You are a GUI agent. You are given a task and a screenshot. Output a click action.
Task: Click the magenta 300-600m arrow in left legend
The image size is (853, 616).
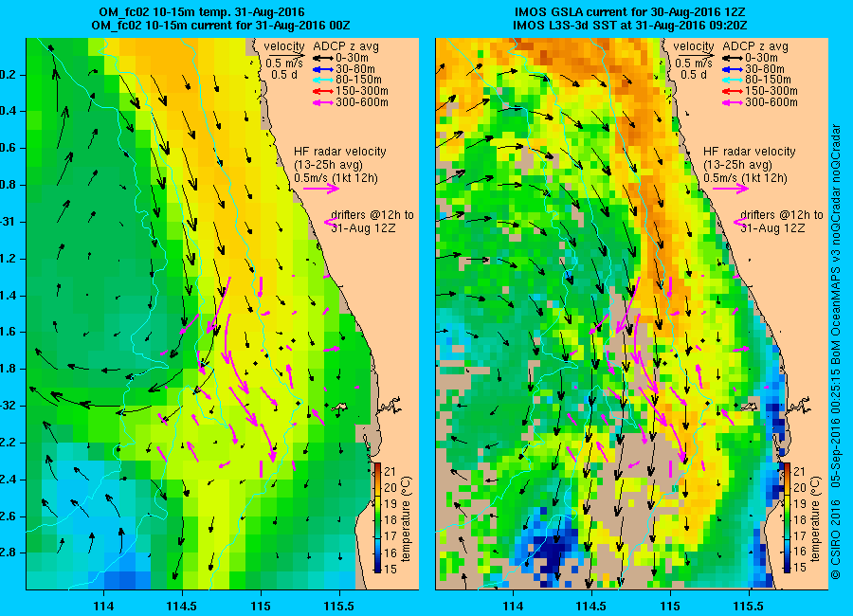point(322,102)
